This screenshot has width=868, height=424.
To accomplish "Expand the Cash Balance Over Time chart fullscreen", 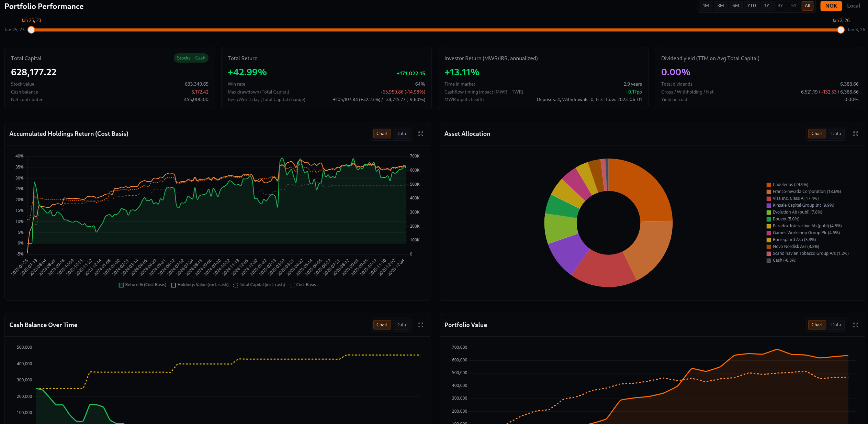I will point(420,325).
